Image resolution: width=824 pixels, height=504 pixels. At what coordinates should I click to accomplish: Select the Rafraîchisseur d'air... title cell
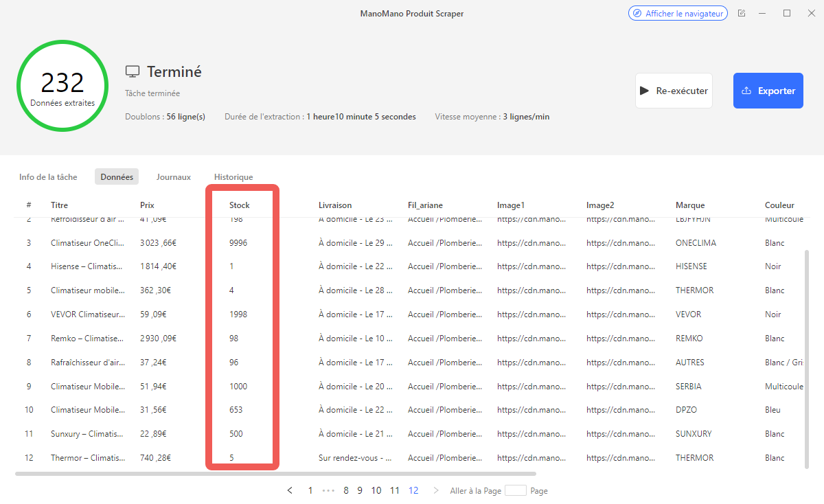click(x=88, y=363)
